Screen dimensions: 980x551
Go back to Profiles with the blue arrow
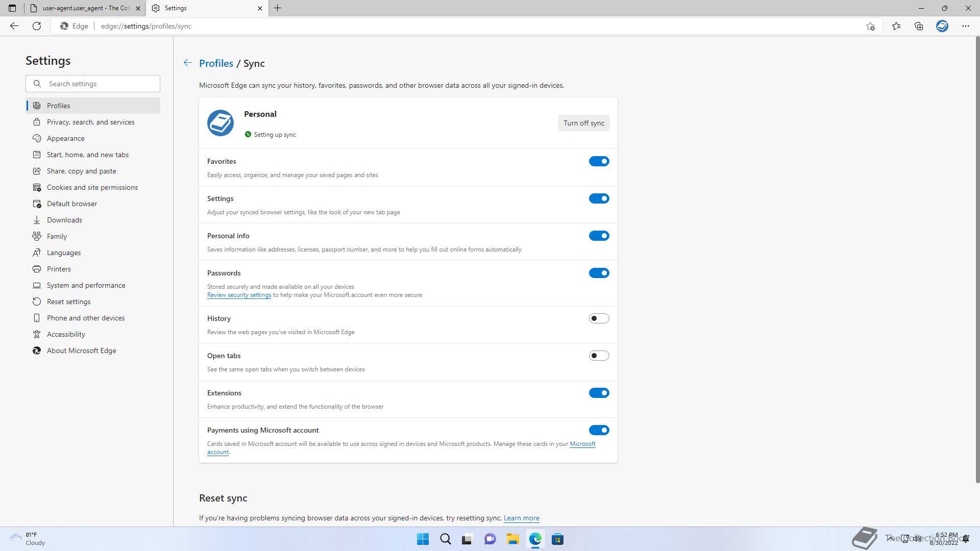pos(188,63)
